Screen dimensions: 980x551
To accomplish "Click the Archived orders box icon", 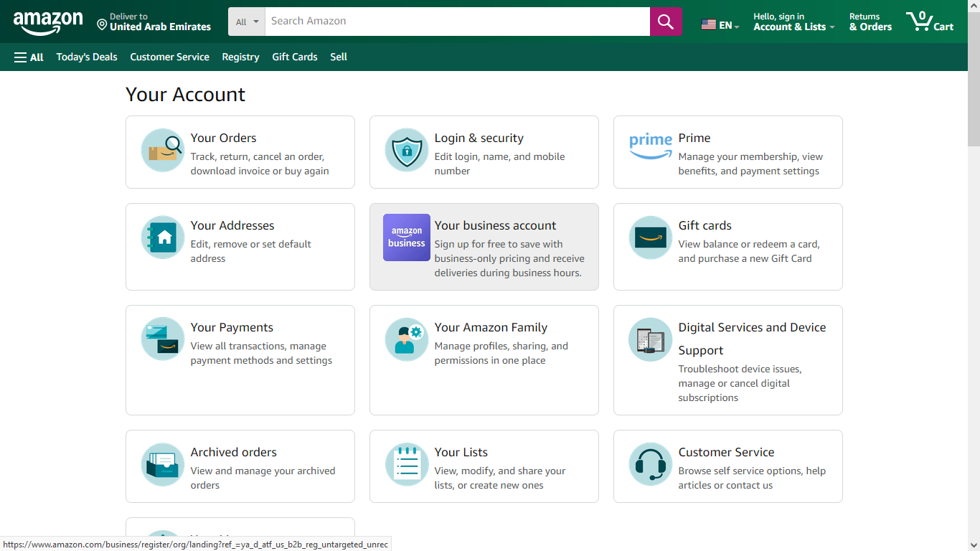I will point(163,464).
